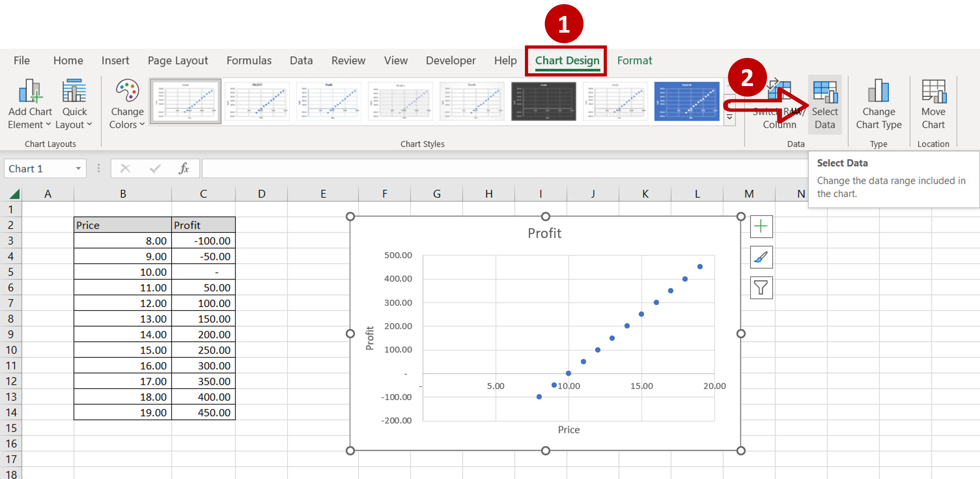Viewport: 980px width, 479px height.
Task: Open Chart Filters beside the chart
Action: pyautogui.click(x=761, y=288)
